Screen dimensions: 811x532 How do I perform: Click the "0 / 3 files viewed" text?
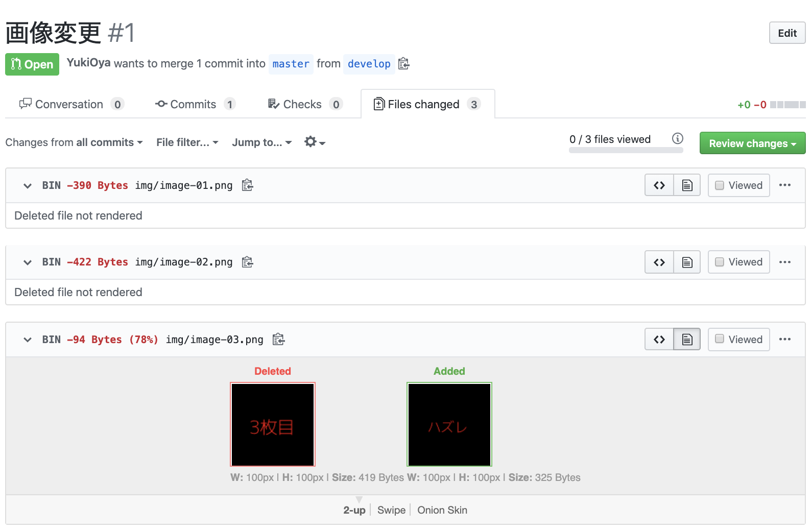[610, 139]
